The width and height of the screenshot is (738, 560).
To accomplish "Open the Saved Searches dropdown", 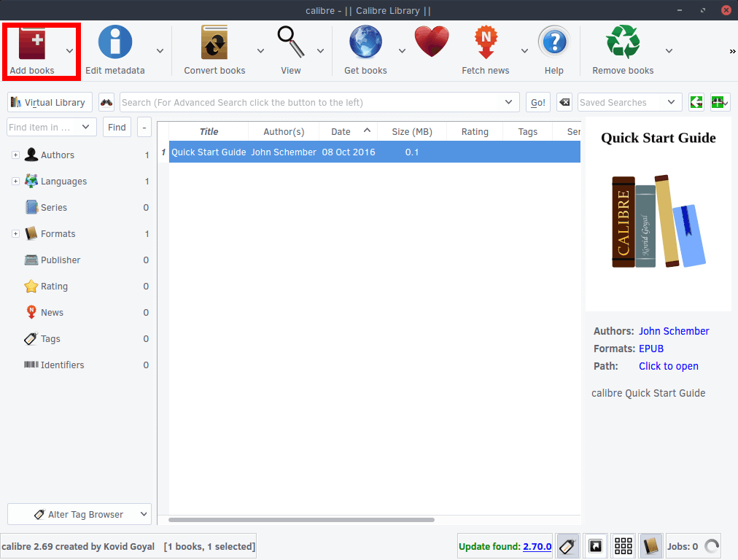I will pos(629,102).
